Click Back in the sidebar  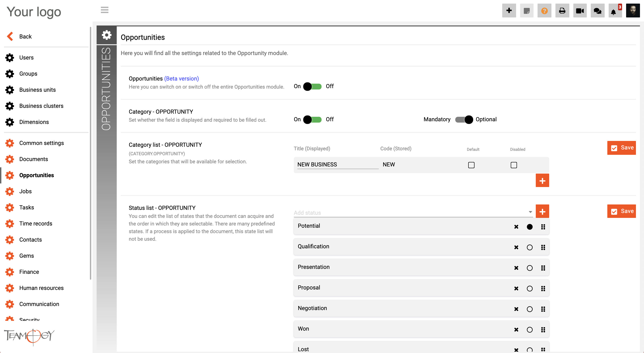point(25,36)
